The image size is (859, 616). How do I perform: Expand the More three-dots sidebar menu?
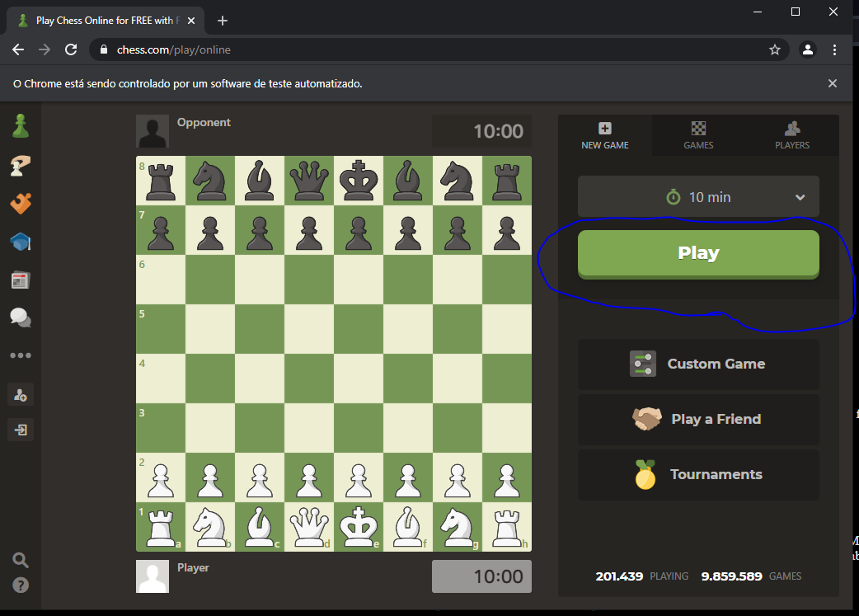pos(21,355)
